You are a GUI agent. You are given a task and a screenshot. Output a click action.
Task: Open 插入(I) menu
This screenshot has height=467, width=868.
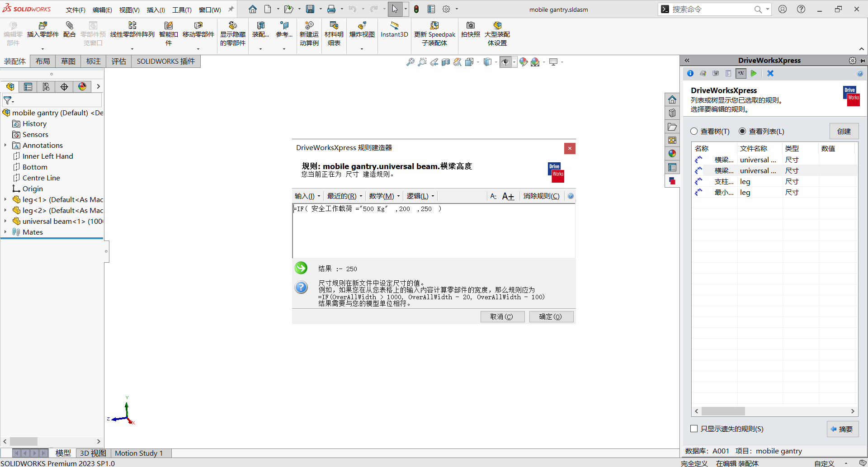click(x=156, y=9)
